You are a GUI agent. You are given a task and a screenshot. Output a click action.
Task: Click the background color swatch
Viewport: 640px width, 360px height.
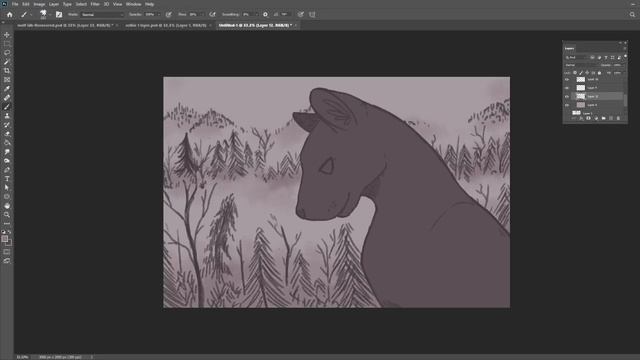(x=9, y=243)
